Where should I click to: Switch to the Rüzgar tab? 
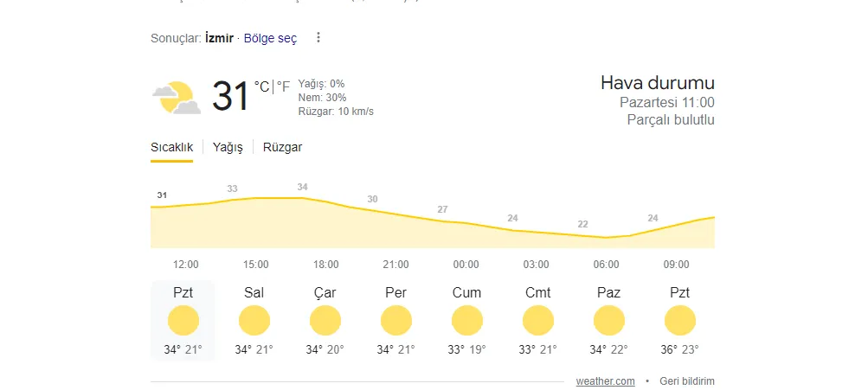click(282, 147)
